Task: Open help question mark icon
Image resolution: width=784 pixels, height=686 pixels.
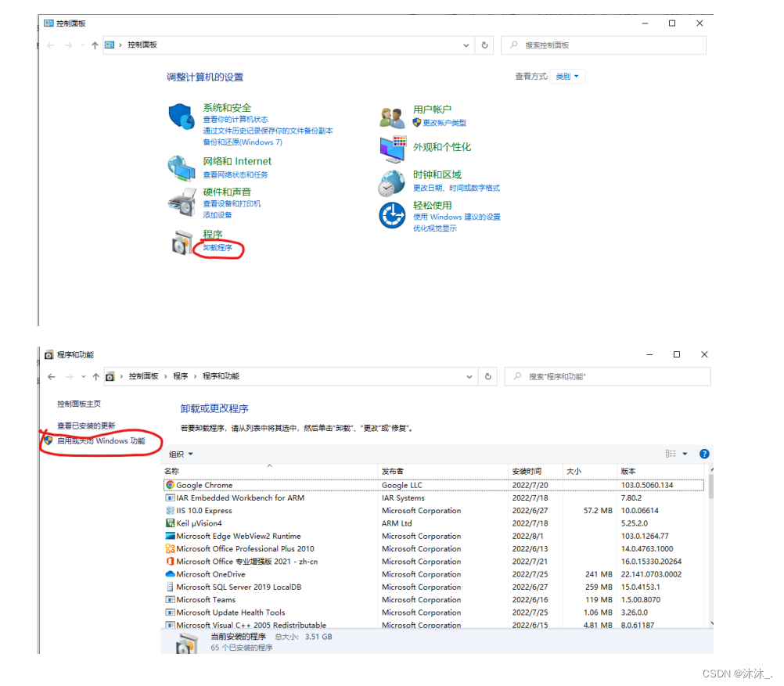Action: (704, 454)
